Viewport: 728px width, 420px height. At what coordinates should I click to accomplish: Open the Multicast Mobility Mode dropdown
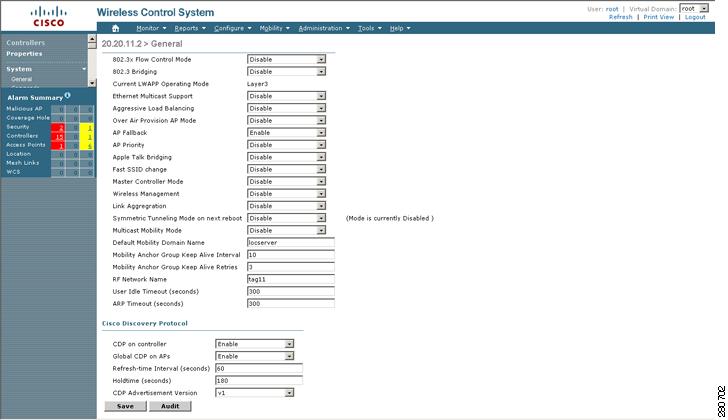[286, 230]
